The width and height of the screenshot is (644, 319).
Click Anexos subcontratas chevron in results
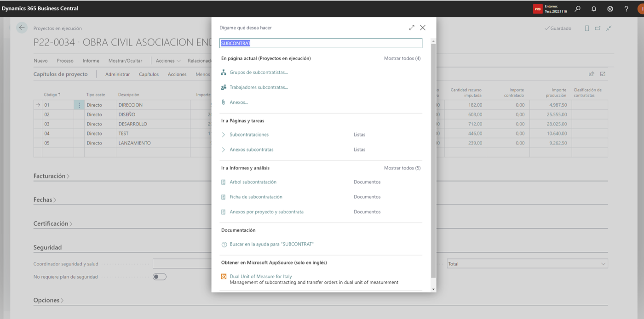tap(224, 149)
